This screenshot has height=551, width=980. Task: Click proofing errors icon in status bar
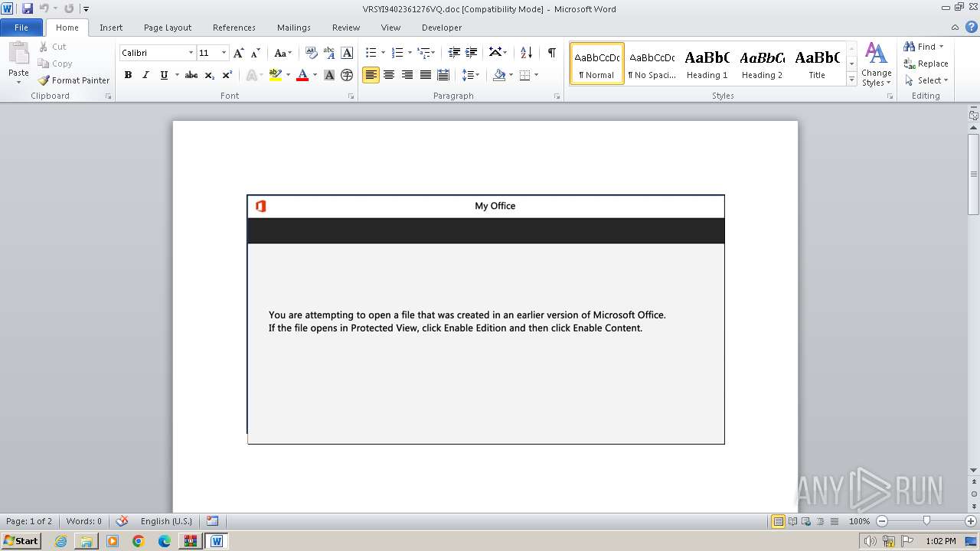point(122,521)
